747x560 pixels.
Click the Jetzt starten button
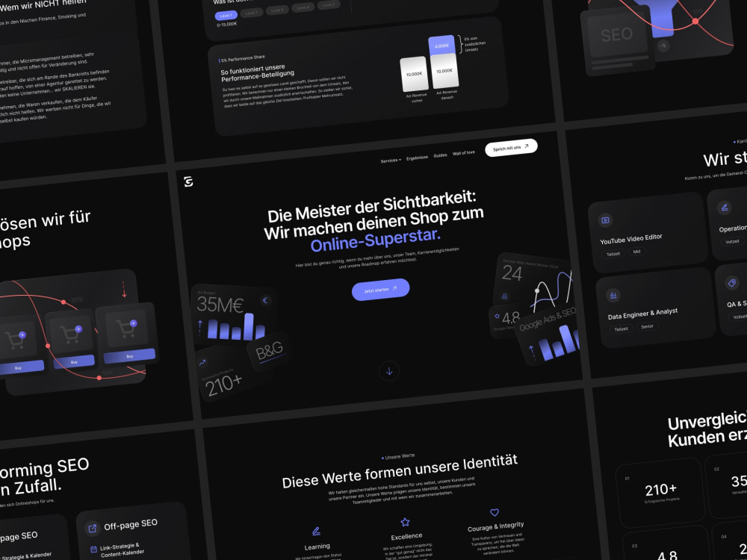pos(381,290)
